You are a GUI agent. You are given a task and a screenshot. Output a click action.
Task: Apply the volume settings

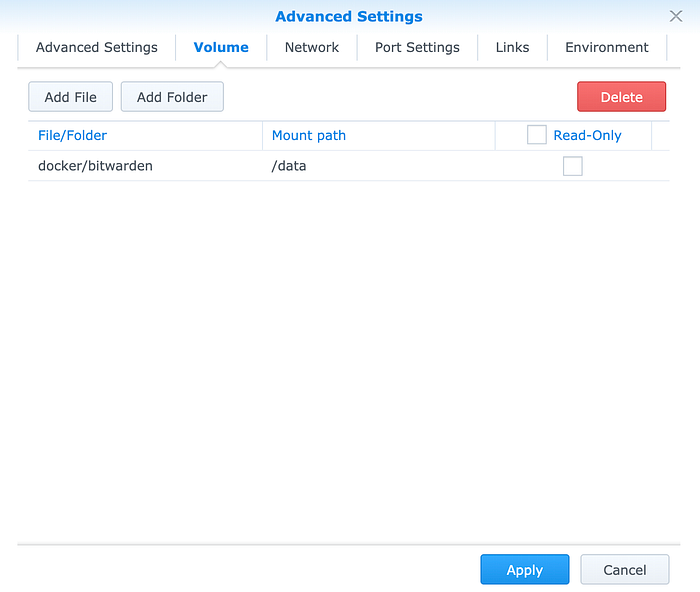click(x=524, y=570)
